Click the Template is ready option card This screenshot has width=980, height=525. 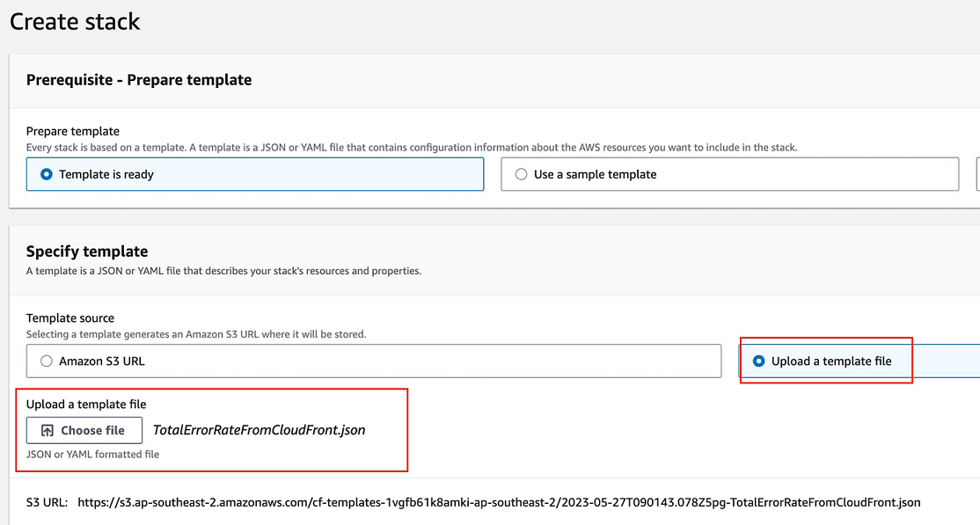[x=255, y=174]
